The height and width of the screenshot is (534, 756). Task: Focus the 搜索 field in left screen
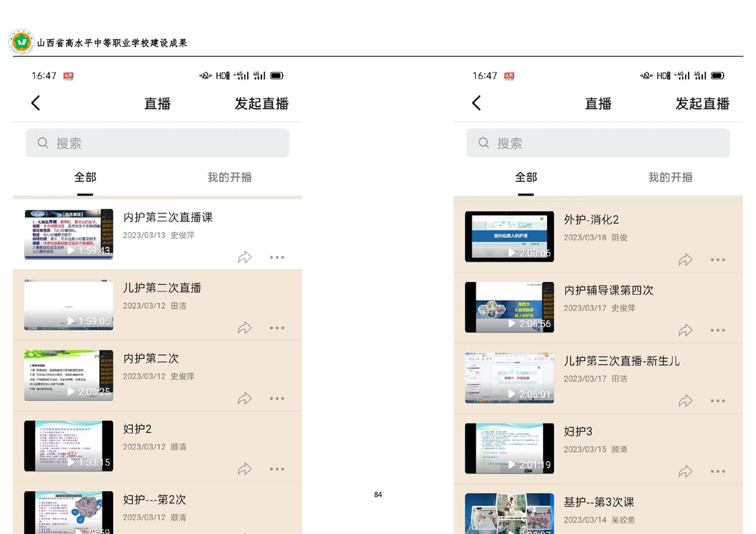(x=157, y=143)
